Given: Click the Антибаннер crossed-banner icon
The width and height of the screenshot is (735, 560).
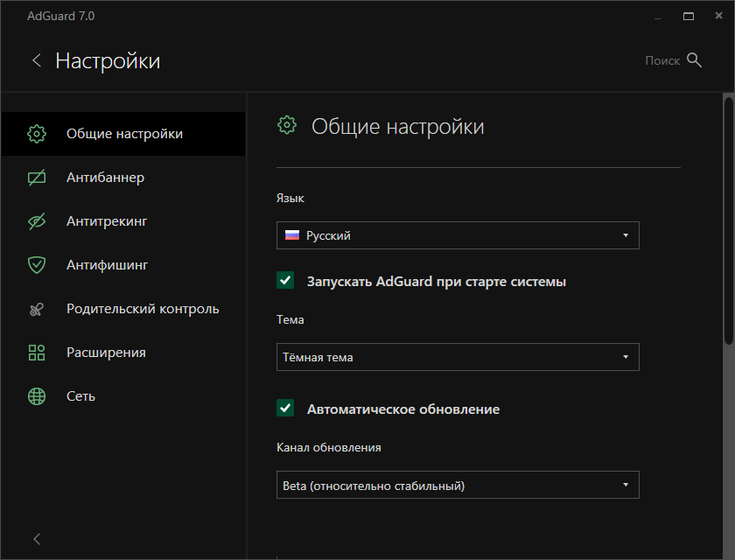Looking at the screenshot, I should (37, 178).
